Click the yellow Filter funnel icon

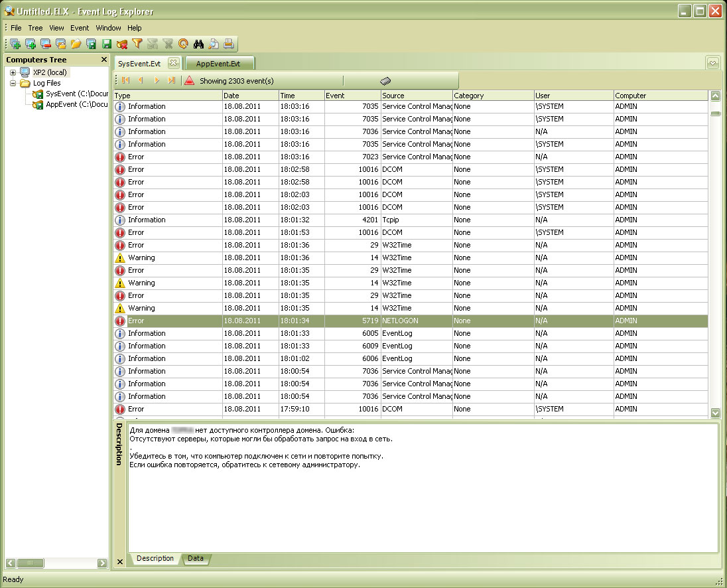(x=137, y=44)
